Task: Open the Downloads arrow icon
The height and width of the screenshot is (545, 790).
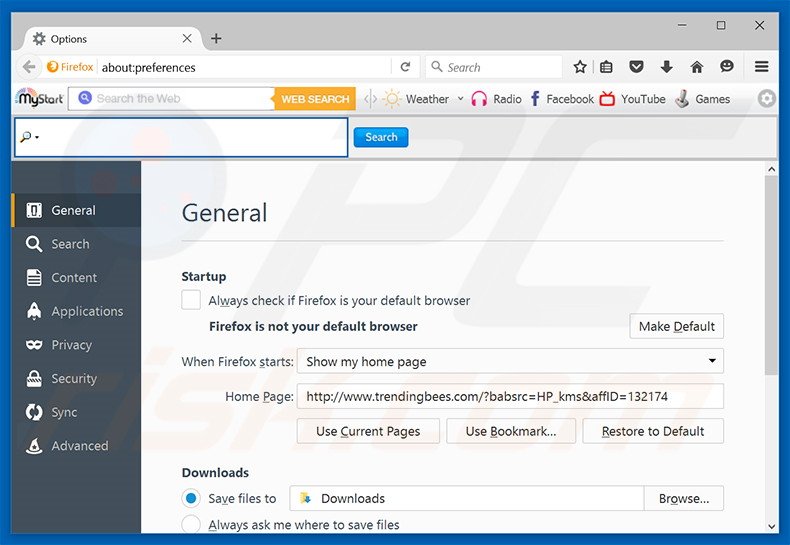Action: [x=667, y=67]
